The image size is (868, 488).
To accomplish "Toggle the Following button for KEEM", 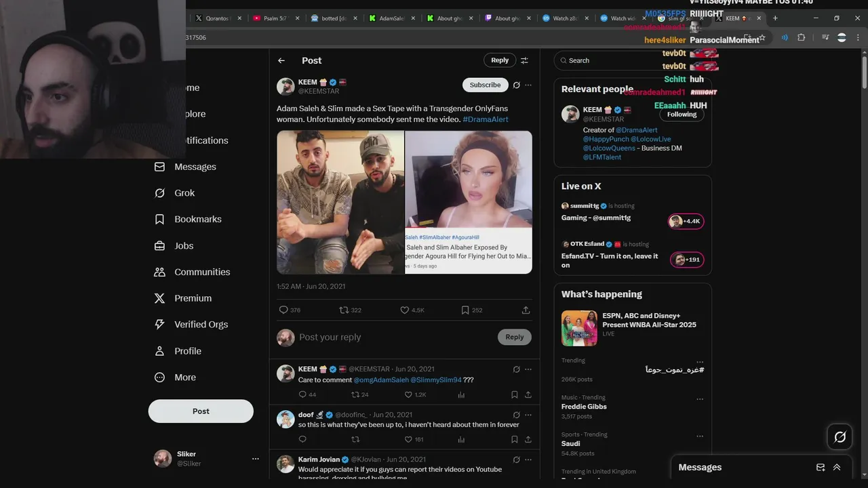I will point(682,115).
